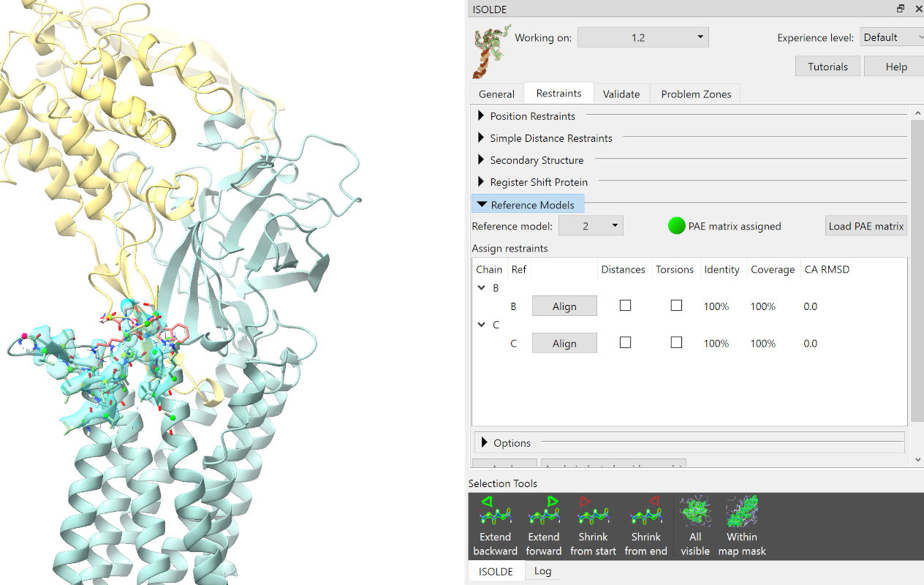The image size is (924, 585).
Task: Click the CA RMSD column header
Action: 827,269
